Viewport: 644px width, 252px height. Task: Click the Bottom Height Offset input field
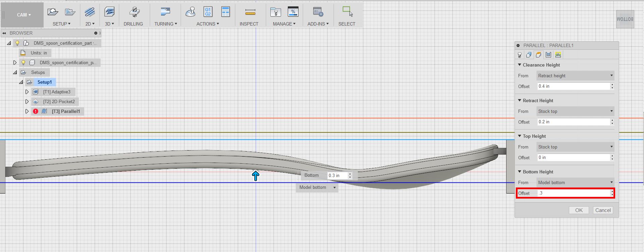tap(573, 193)
